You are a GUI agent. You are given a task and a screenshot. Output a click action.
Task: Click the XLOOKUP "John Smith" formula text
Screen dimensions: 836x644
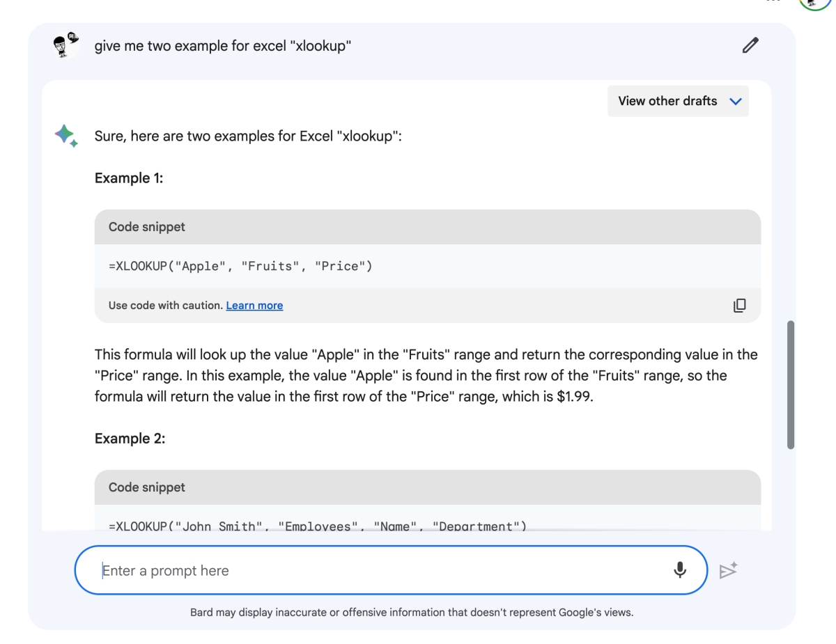pos(318,526)
